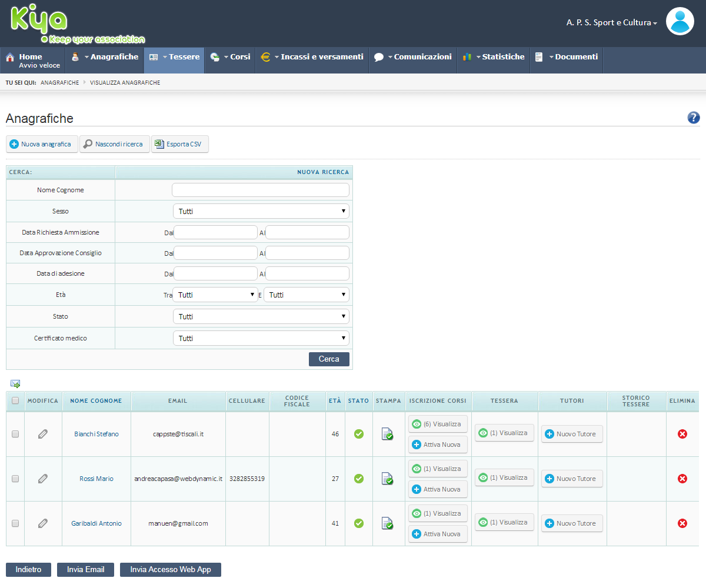Open the Stato dropdown

(261, 316)
